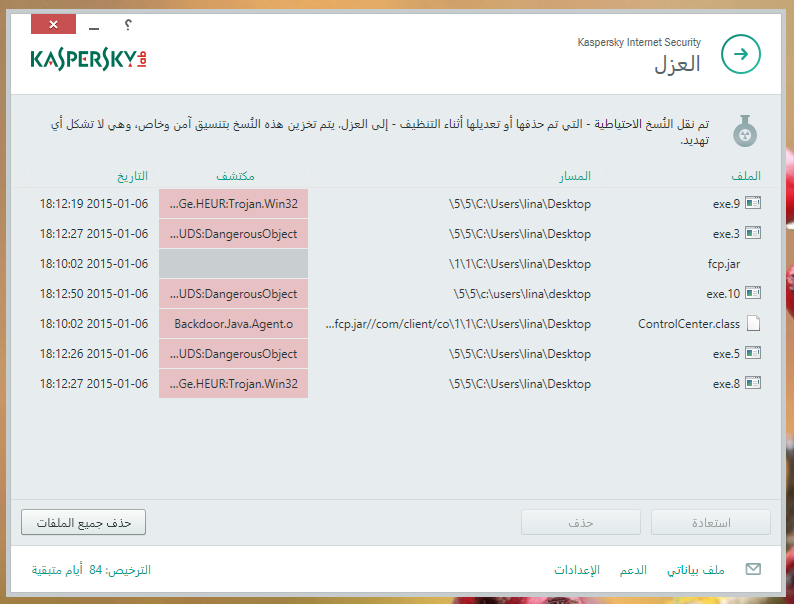Click the path cell of exe.9 row
This screenshot has width=794, height=604.
click(x=520, y=204)
